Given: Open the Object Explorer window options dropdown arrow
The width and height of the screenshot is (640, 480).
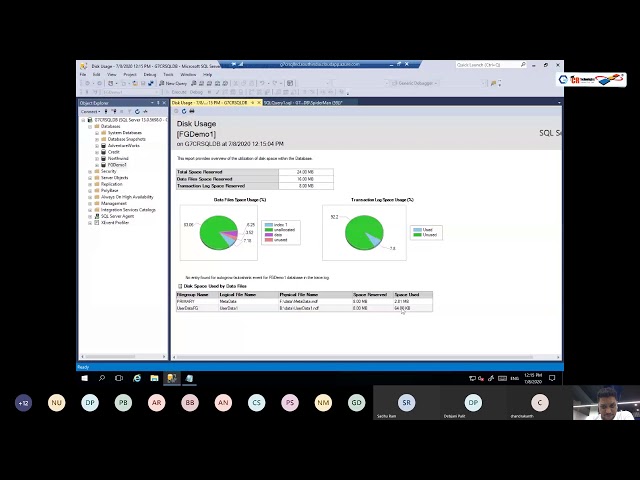Looking at the screenshot, I should point(152,103).
